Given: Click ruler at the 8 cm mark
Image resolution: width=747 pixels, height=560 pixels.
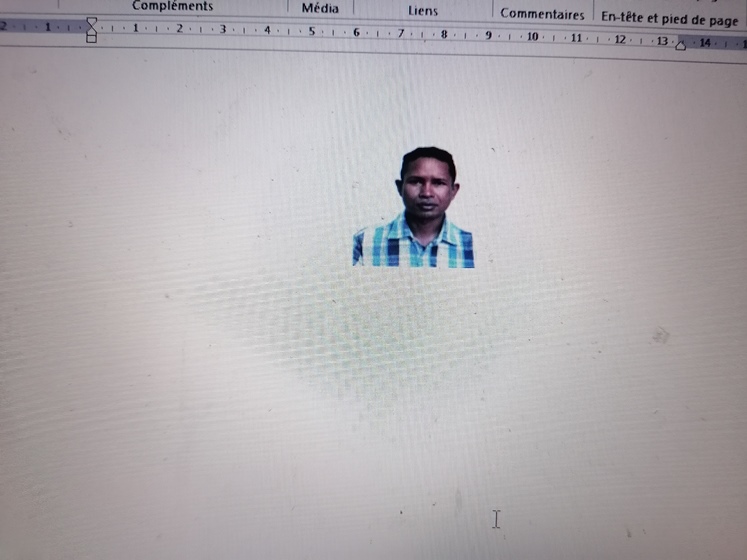Looking at the screenshot, I should pos(444,35).
